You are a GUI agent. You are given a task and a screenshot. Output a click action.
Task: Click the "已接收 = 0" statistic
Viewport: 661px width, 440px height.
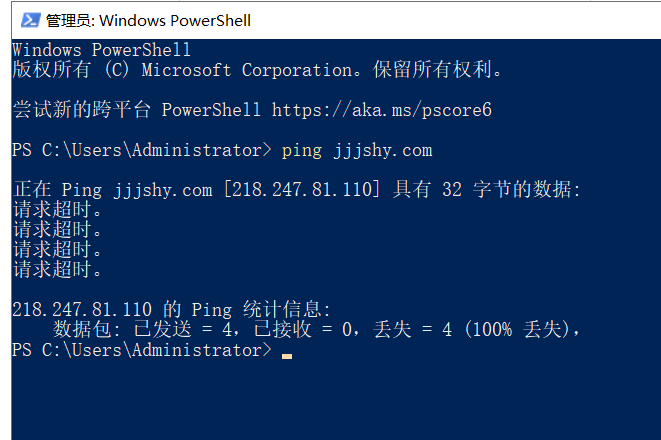(x=302, y=330)
